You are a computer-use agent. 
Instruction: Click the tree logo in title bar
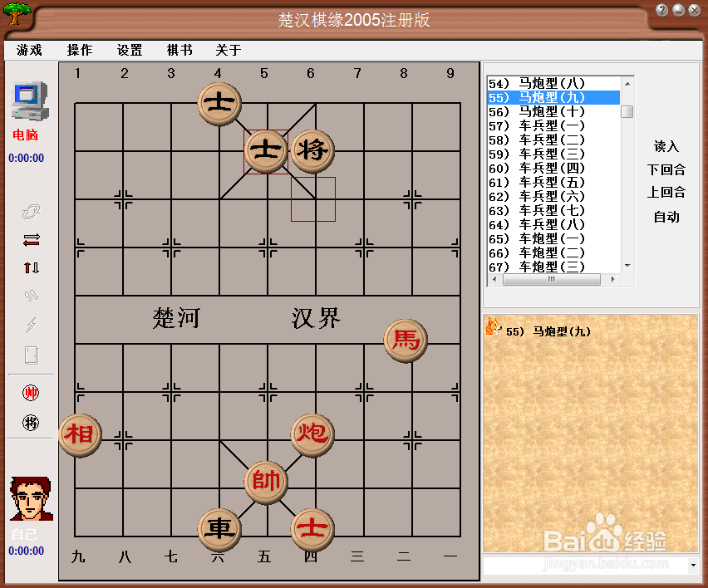(x=17, y=13)
